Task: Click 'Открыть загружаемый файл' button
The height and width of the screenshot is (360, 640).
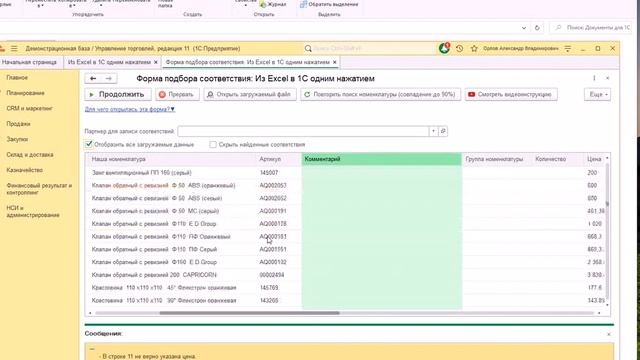Action: coord(250,94)
